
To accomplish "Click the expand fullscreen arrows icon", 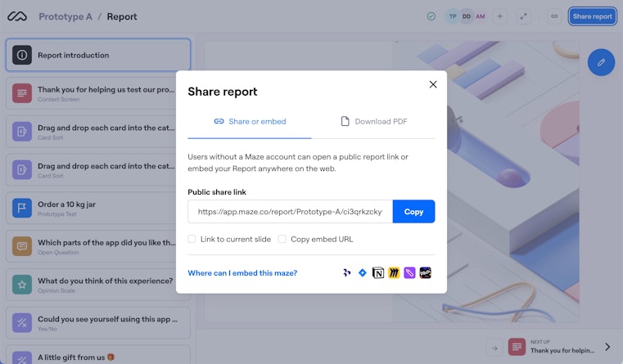I will pyautogui.click(x=523, y=16).
